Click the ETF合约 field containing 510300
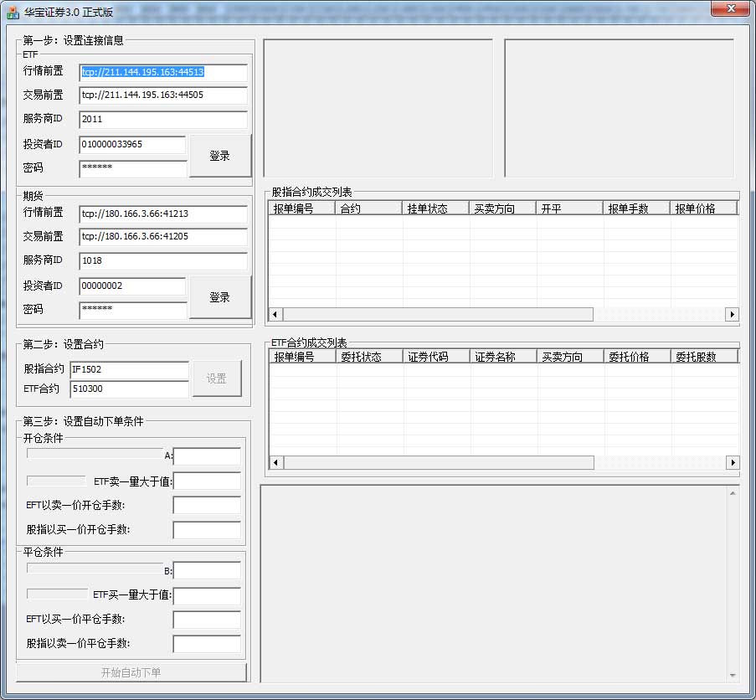This screenshot has width=756, height=700. (x=129, y=389)
